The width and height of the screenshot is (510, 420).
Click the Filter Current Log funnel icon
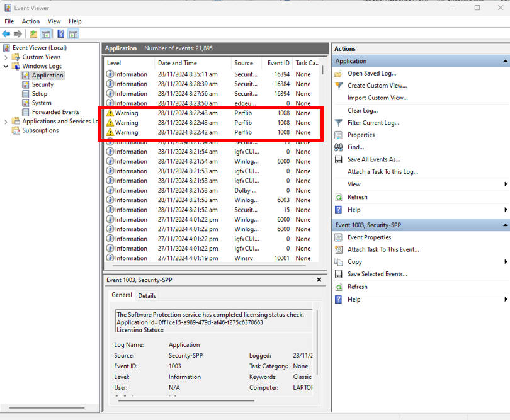(338, 123)
